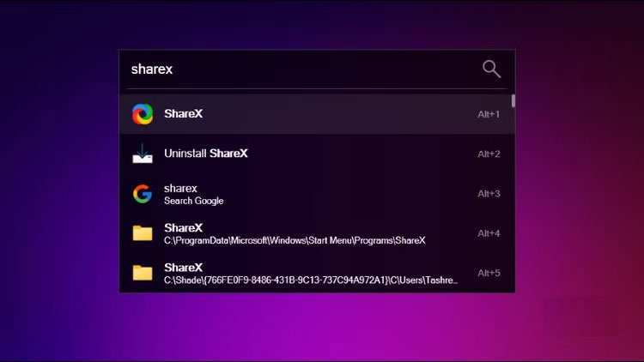644x362 pixels.
Task: Open the C:\ProgramData Start Menu ShareX folder path
Action: click(x=317, y=233)
